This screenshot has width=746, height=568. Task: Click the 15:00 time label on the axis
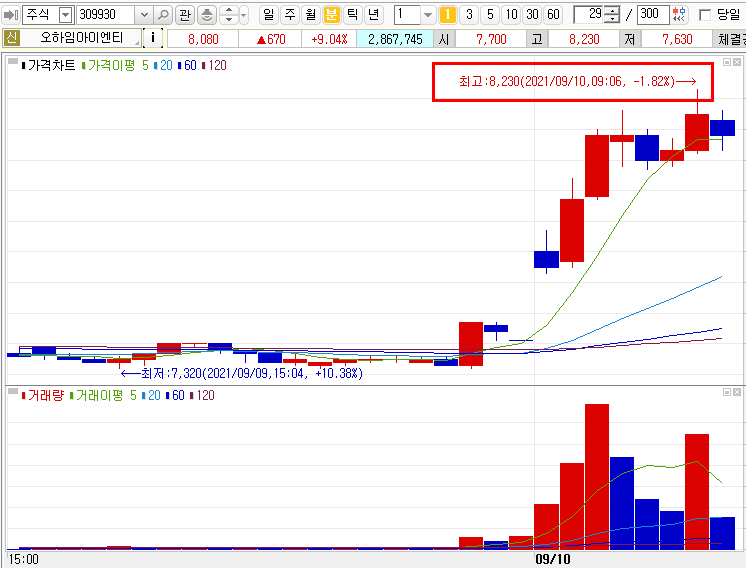point(23,559)
